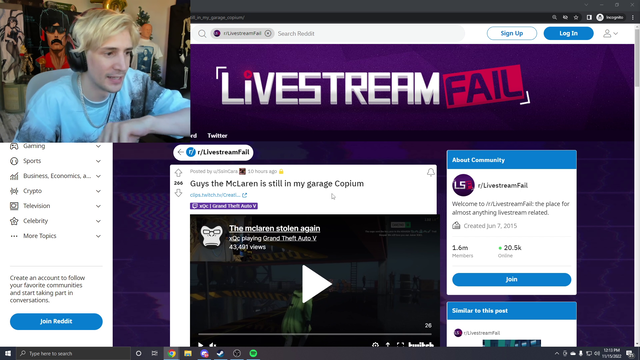The height and width of the screenshot is (360, 640).
Task: Click the Gaming topic icon
Action: click(x=14, y=146)
